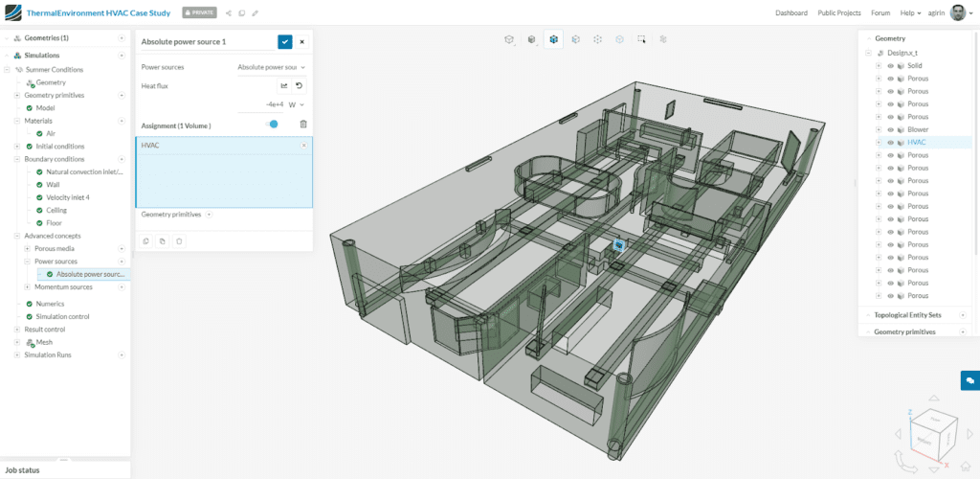Viewport: 980px width, 479px height.
Task: Close the Absolute power source panel
Action: 301,42
